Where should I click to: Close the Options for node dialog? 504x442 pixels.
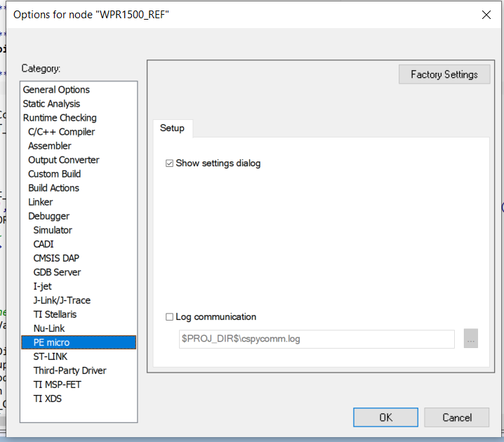pos(486,15)
